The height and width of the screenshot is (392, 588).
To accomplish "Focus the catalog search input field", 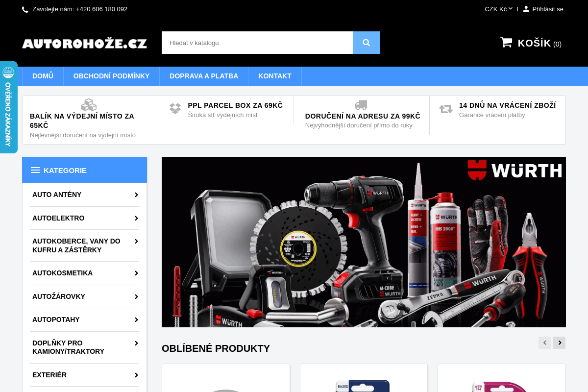I will click(x=257, y=43).
